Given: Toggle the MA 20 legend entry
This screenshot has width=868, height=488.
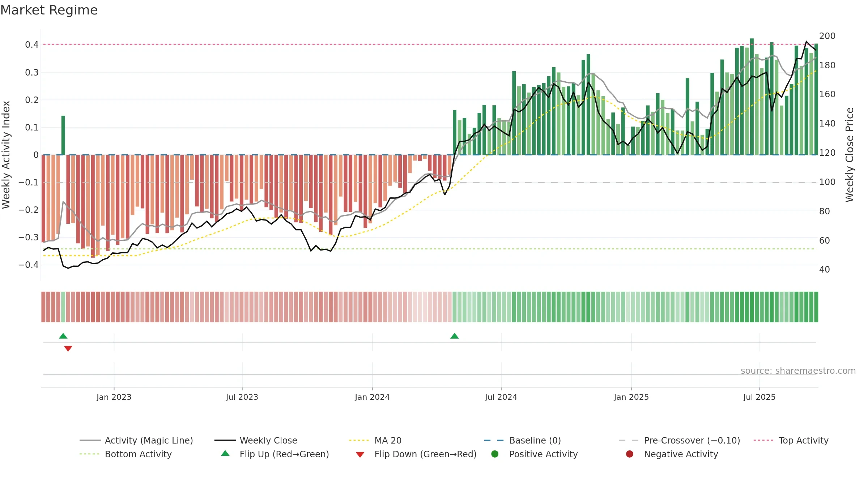Looking at the screenshot, I should (x=375, y=440).
